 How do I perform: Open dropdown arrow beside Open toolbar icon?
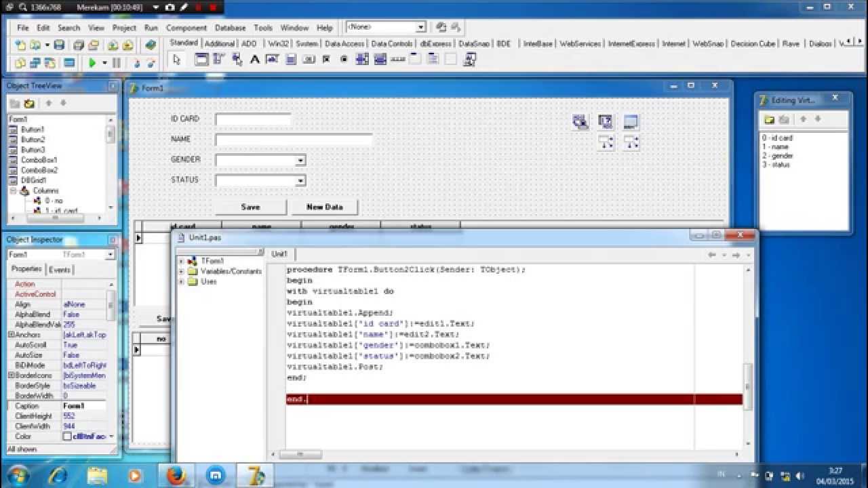[x=47, y=45]
